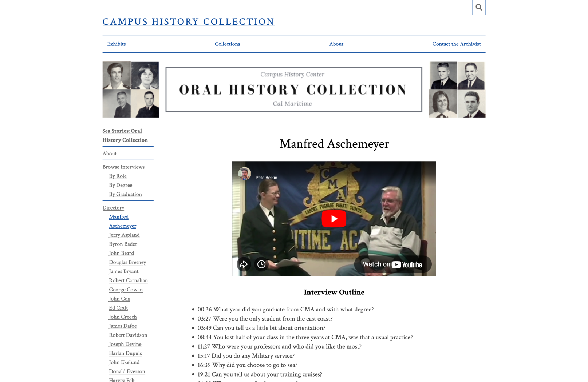
Task: Select Browse Interviews in the sidebar
Action: click(123, 167)
